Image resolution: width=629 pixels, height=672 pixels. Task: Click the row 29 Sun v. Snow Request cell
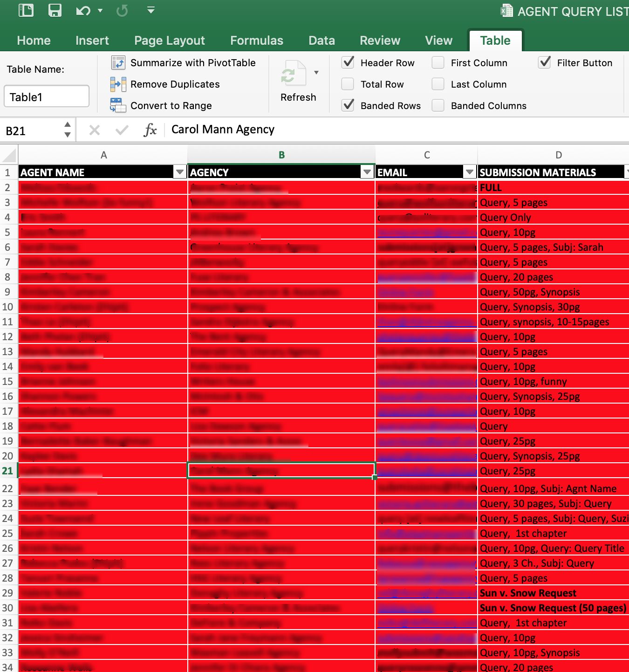(554, 593)
